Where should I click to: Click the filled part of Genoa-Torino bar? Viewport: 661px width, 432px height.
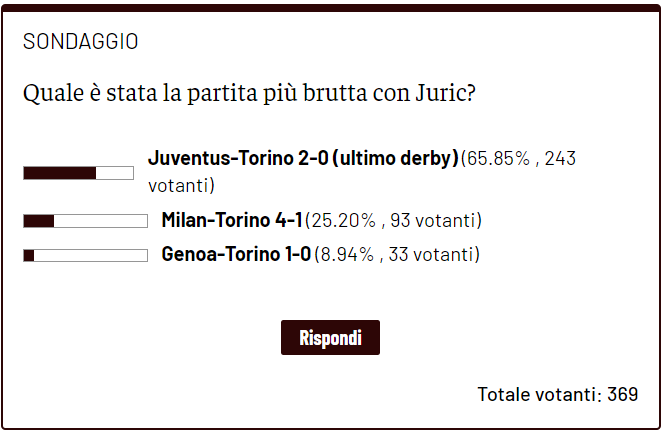(29, 256)
